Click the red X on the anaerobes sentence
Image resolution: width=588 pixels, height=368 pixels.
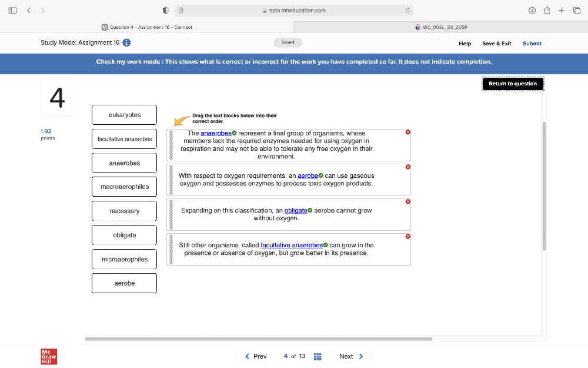click(408, 132)
